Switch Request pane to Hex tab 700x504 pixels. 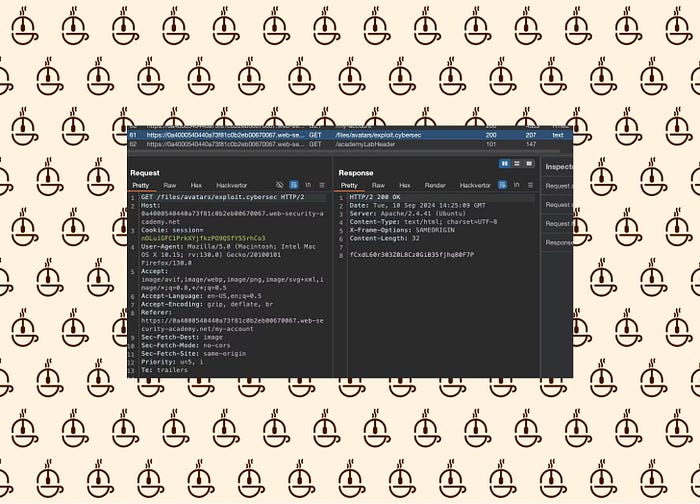(x=196, y=185)
